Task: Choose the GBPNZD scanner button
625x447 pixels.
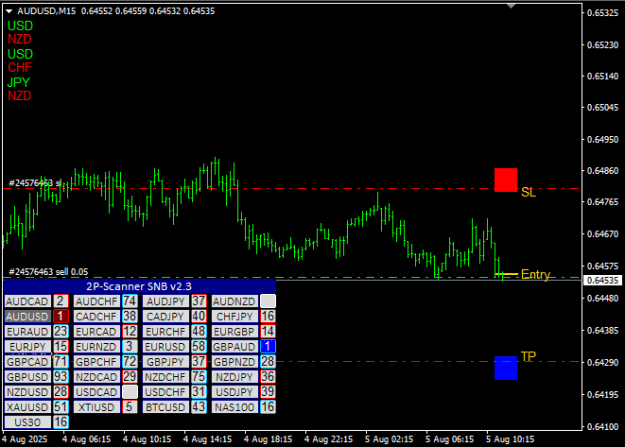Action: click(x=235, y=362)
